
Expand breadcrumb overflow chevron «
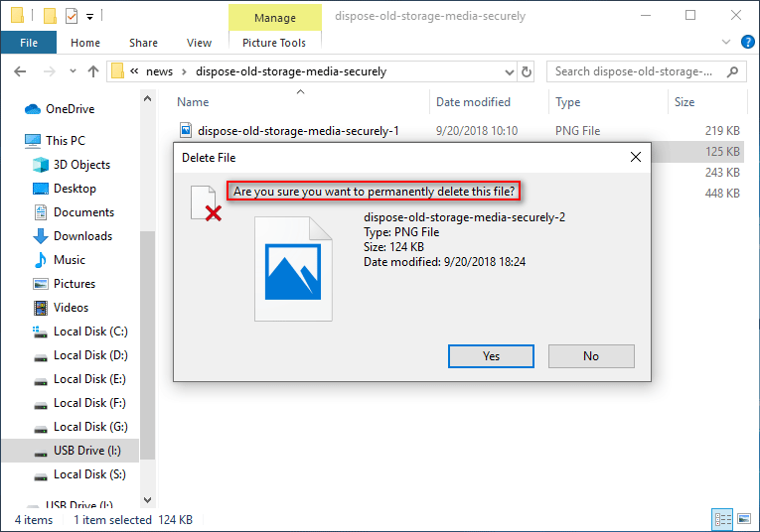134,71
